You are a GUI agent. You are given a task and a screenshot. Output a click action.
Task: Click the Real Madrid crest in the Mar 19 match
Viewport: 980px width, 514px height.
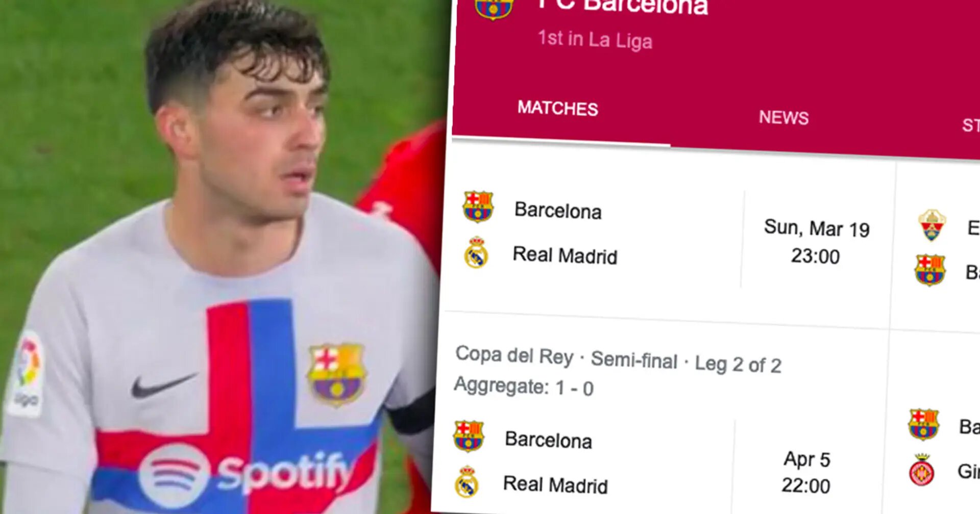tap(476, 252)
